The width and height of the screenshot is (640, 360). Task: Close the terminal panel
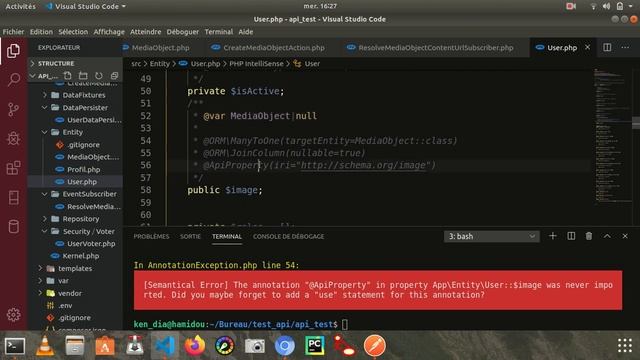click(x=625, y=236)
